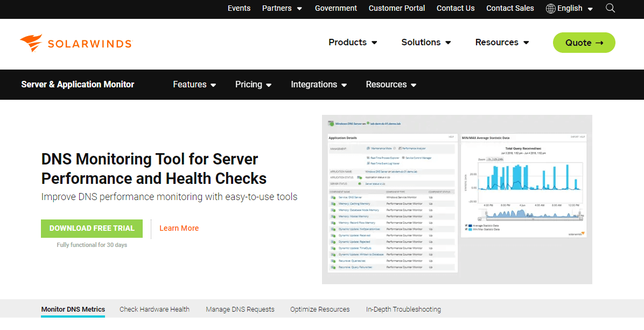The height and width of the screenshot is (330, 644).
Task: Switch to In-Depth Troubleshooting tab
Action: pyautogui.click(x=403, y=310)
